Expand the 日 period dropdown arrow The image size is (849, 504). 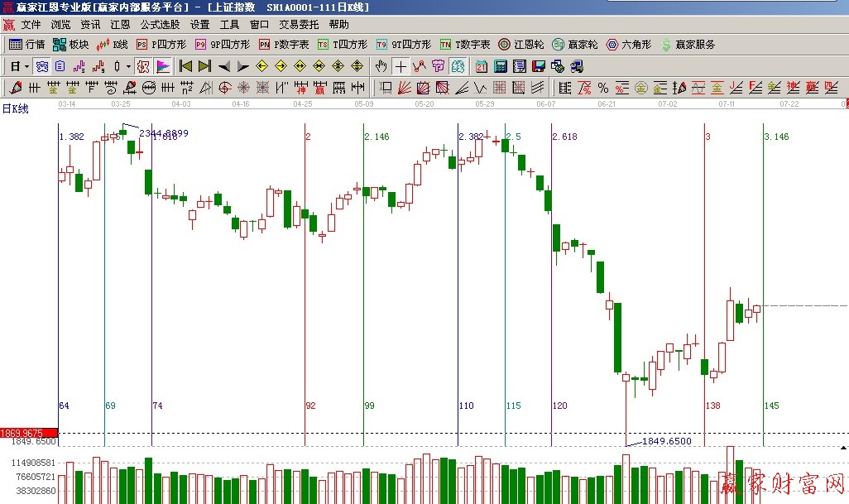pos(26,66)
